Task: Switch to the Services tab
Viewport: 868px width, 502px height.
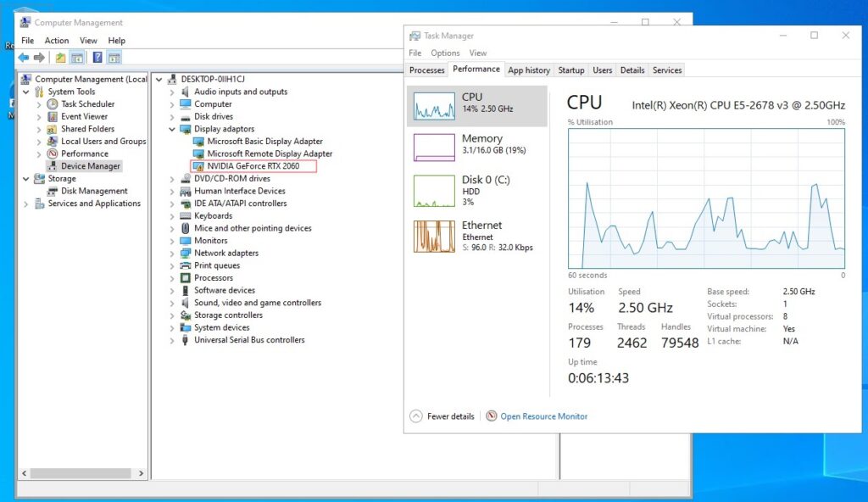Action: (667, 70)
